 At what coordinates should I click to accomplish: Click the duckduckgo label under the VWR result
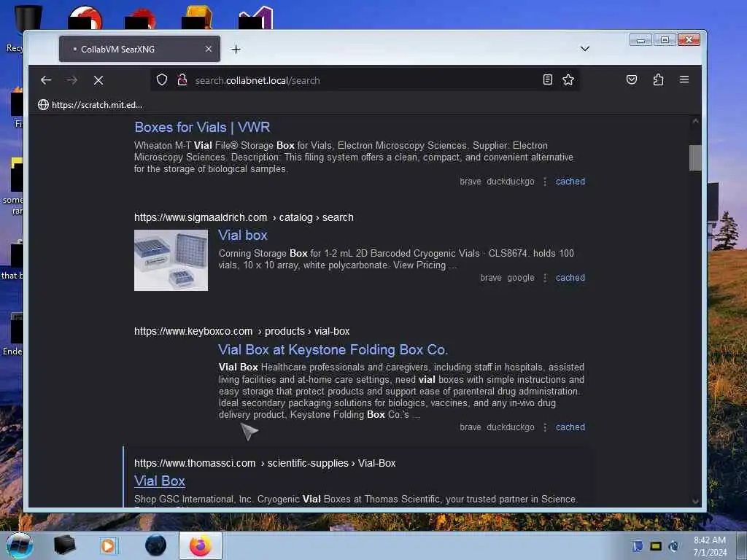(x=511, y=182)
